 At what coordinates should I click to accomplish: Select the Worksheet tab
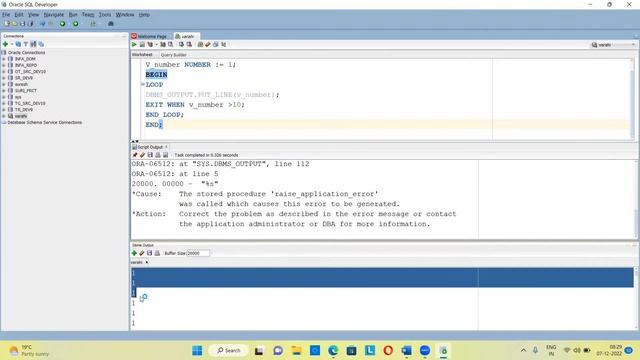(142, 55)
